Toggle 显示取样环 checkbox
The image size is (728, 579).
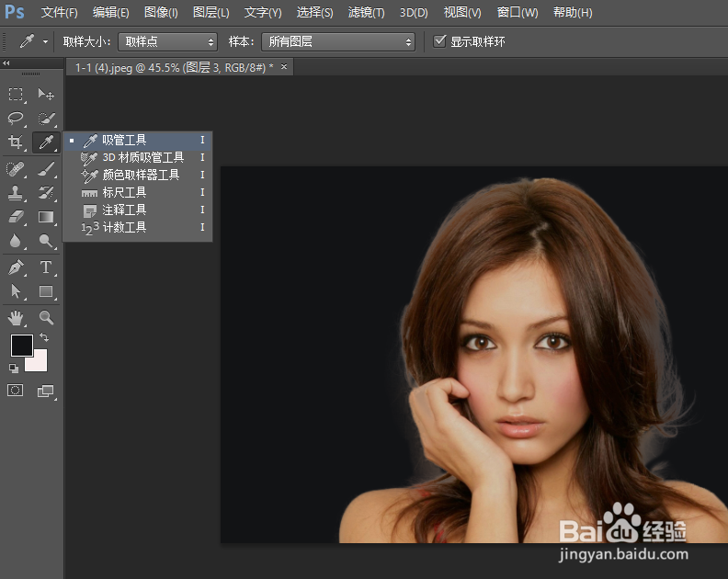pos(439,41)
